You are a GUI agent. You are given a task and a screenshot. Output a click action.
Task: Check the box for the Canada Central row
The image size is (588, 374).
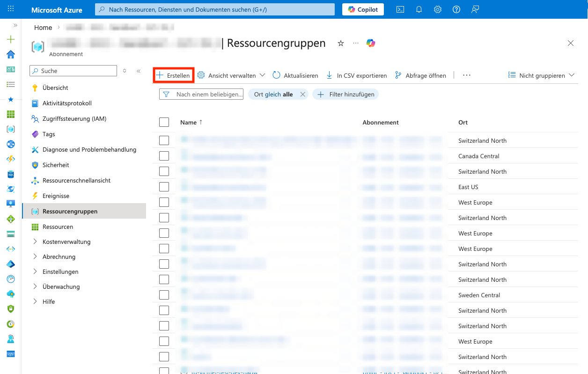[164, 156]
